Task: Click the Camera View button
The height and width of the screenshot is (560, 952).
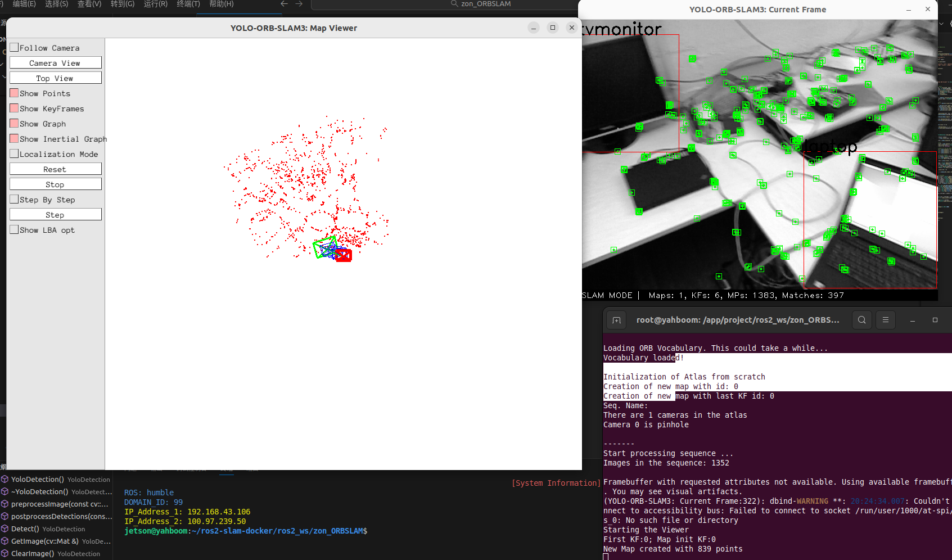Action: point(55,63)
